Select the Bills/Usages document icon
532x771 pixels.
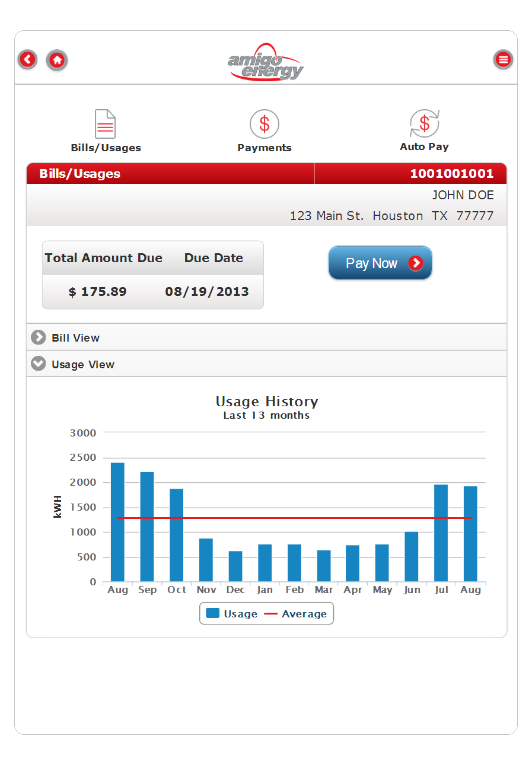106,124
